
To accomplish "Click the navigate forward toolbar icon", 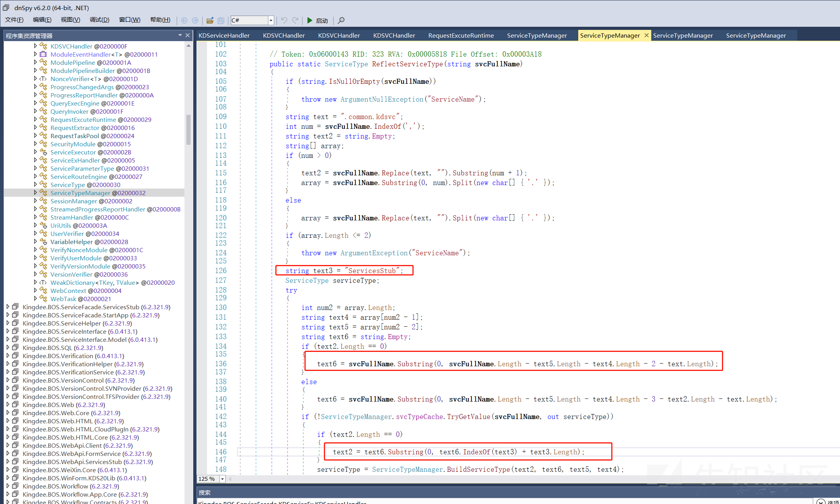I will (x=195, y=20).
